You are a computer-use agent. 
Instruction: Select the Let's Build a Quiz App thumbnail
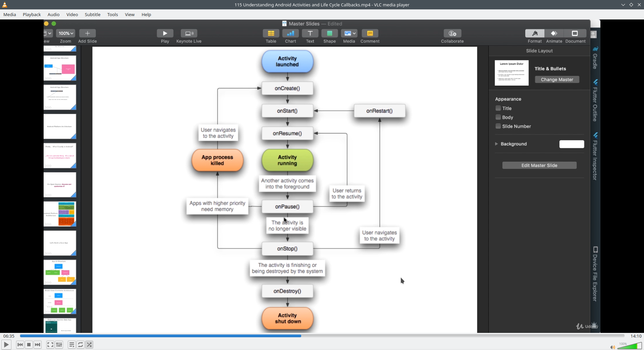pos(60,243)
